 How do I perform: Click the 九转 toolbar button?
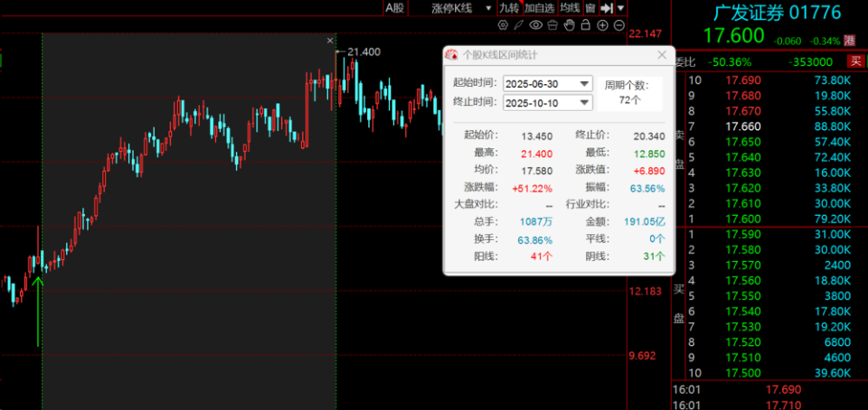(x=509, y=8)
